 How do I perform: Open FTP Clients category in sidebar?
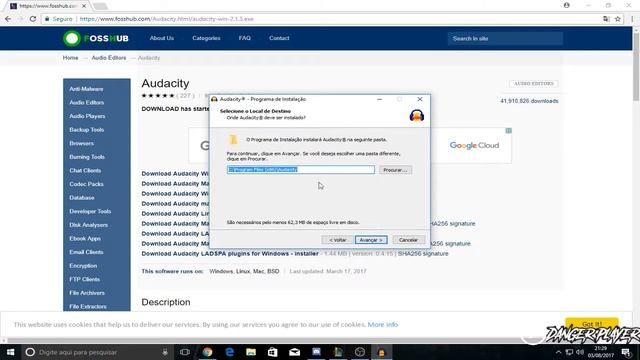84,279
